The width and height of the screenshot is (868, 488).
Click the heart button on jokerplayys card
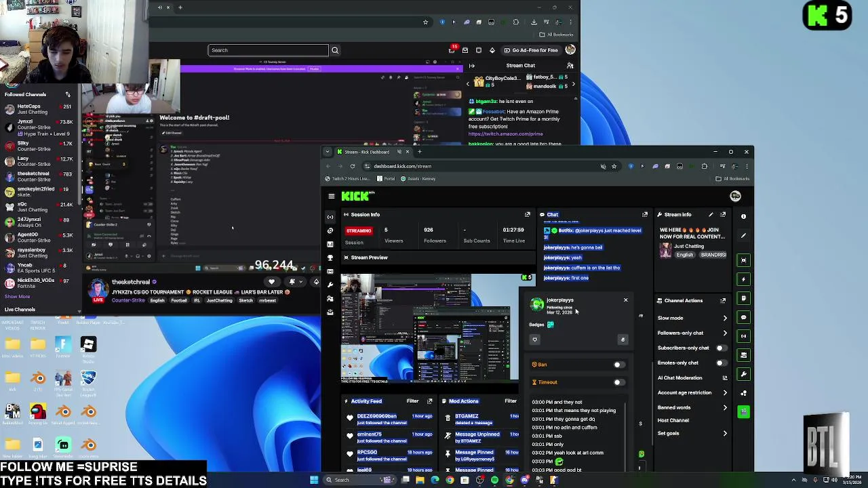534,340
